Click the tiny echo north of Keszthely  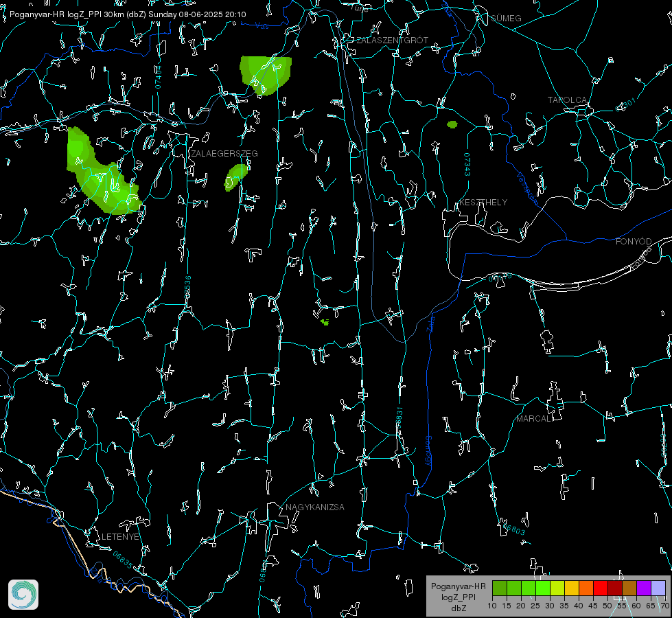(x=452, y=124)
